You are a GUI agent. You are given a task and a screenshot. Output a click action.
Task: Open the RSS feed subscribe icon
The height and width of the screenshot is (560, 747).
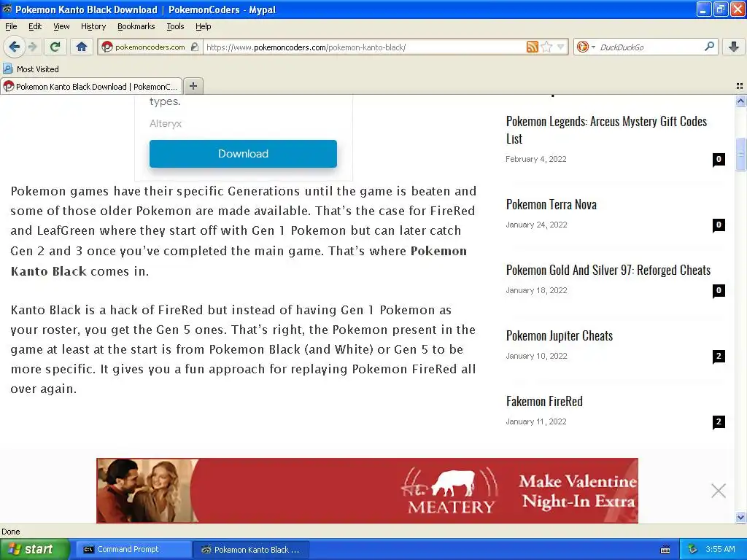(x=532, y=47)
